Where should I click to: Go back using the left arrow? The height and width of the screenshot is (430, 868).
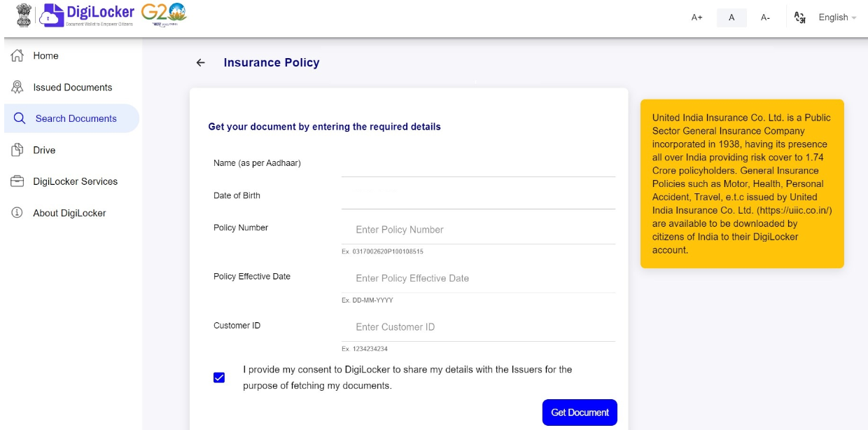click(x=201, y=62)
